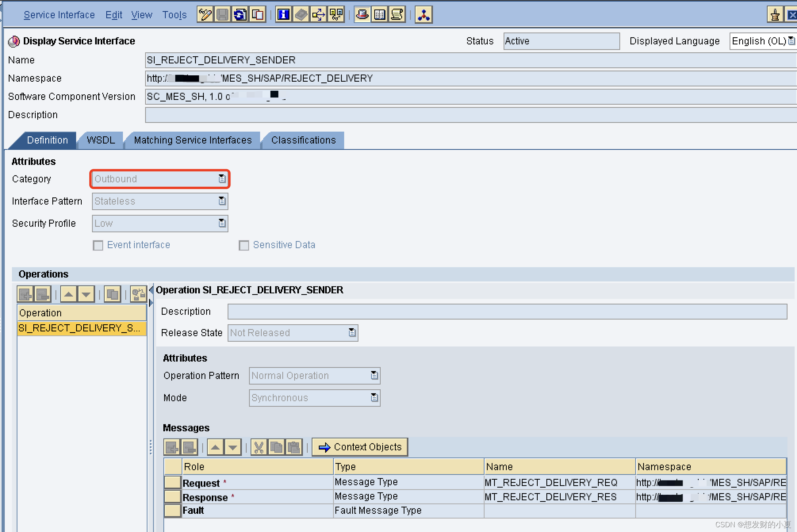Switch between display and edit mode pencil icon

(205, 15)
